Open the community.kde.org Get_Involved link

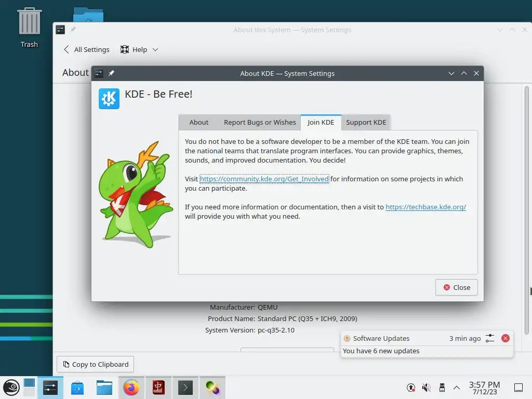[264, 179]
